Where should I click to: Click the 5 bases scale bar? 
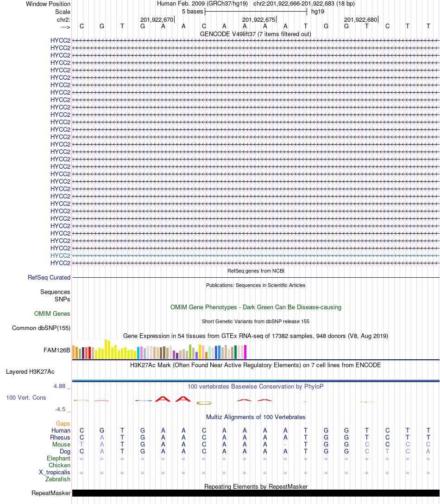[x=256, y=12]
